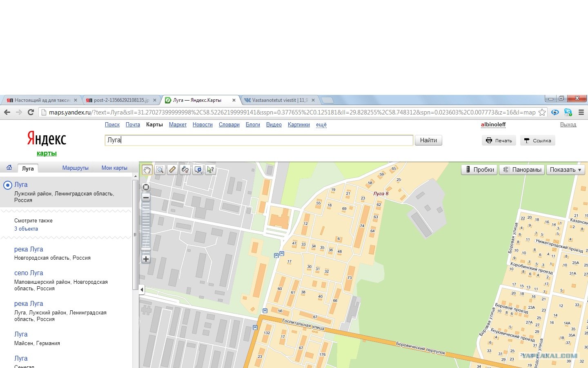Click the browser forward arrow
The height and width of the screenshot is (368, 588).
pyautogui.click(x=19, y=112)
